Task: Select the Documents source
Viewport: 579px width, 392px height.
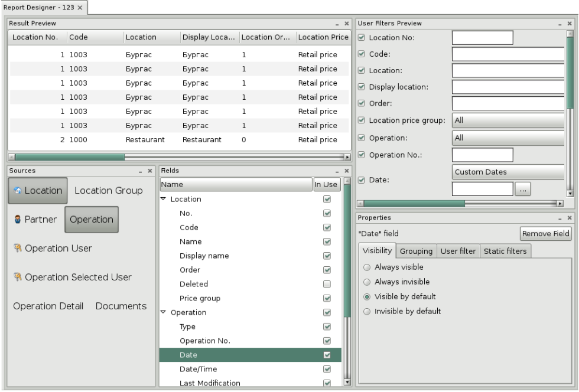Action: click(121, 306)
